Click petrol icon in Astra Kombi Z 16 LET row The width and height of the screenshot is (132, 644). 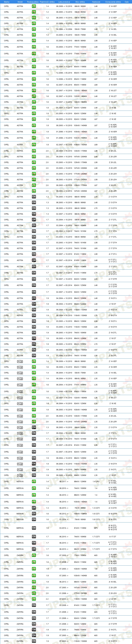pos(34,398)
